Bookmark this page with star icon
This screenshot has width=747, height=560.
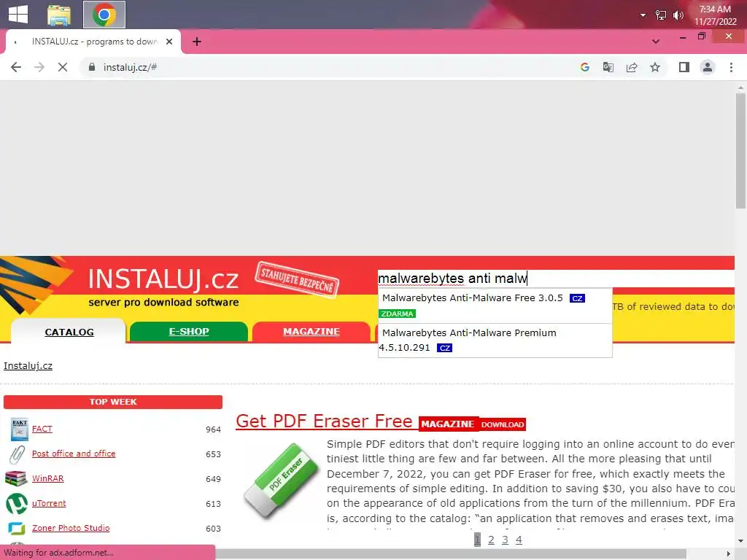click(x=655, y=67)
